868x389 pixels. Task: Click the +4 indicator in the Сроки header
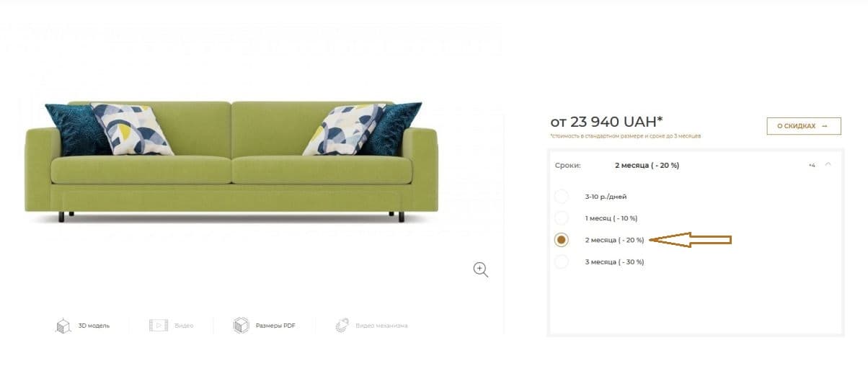pyautogui.click(x=812, y=165)
